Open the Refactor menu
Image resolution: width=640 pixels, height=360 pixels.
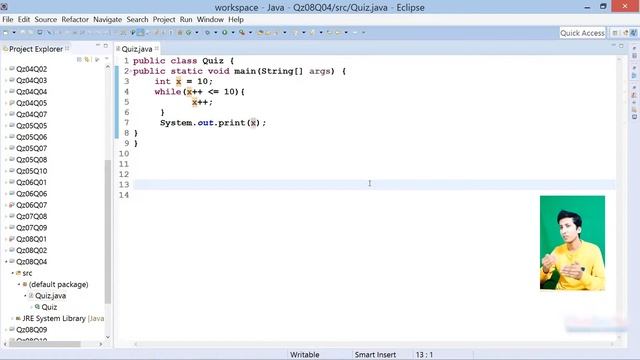[x=75, y=20]
